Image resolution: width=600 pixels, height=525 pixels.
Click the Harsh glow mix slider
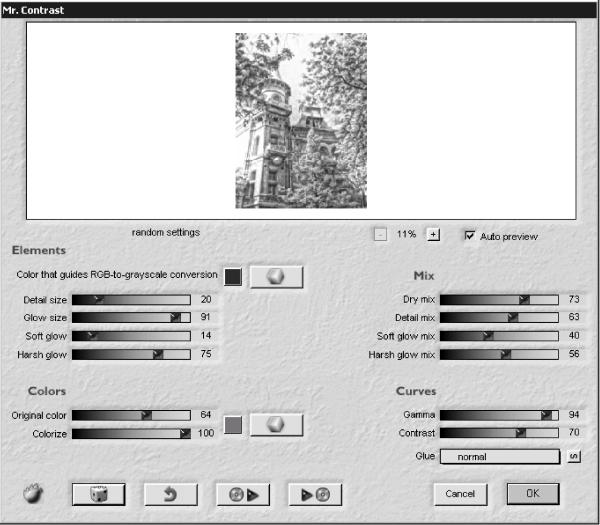499,354
